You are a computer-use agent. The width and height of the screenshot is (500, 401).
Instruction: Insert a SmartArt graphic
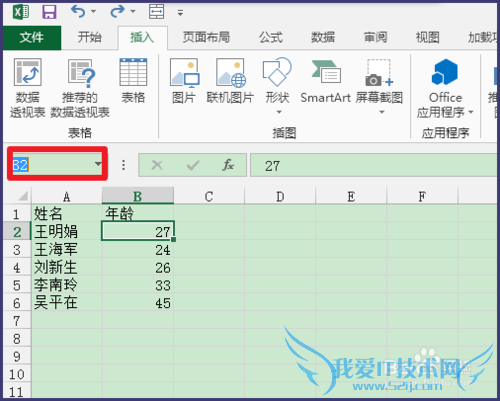325,81
